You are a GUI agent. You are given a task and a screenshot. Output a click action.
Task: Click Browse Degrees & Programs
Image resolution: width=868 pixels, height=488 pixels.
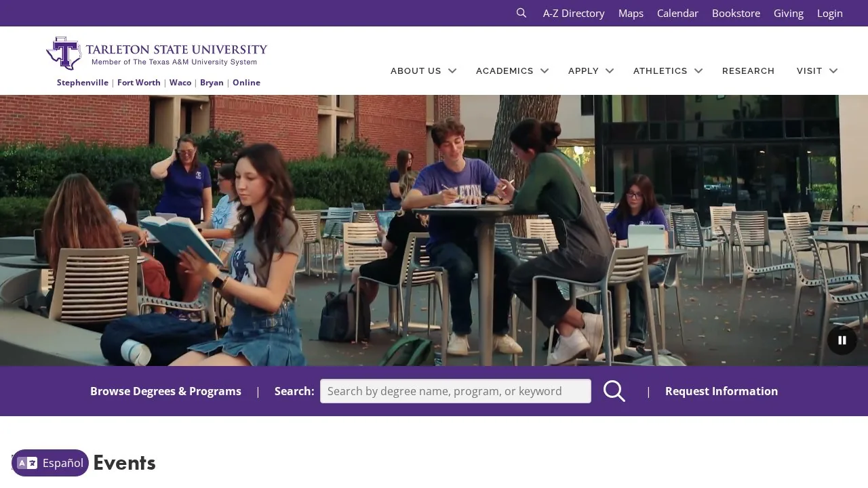click(165, 391)
